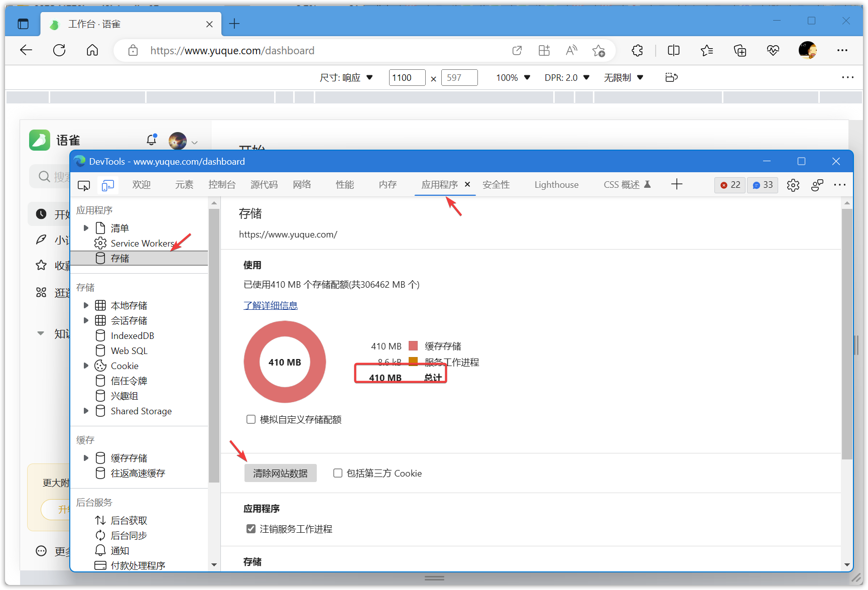Rotate the emulated device orientation
Image resolution: width=868 pixels, height=590 pixels.
[671, 77]
